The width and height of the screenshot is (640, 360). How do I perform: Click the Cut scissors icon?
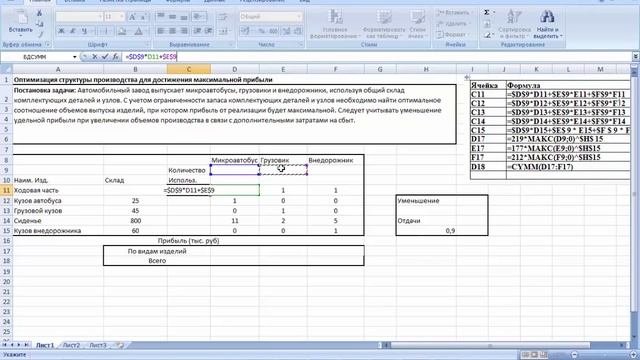(x=40, y=13)
